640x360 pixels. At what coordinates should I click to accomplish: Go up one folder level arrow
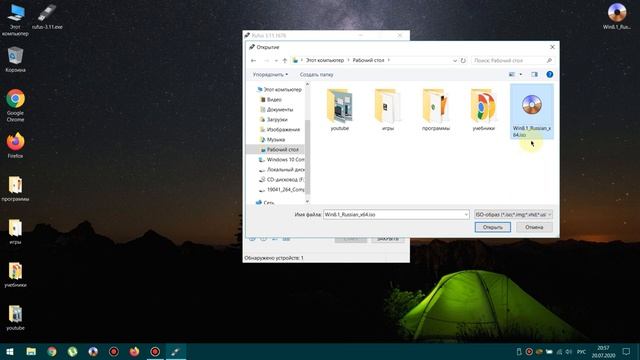[285, 60]
